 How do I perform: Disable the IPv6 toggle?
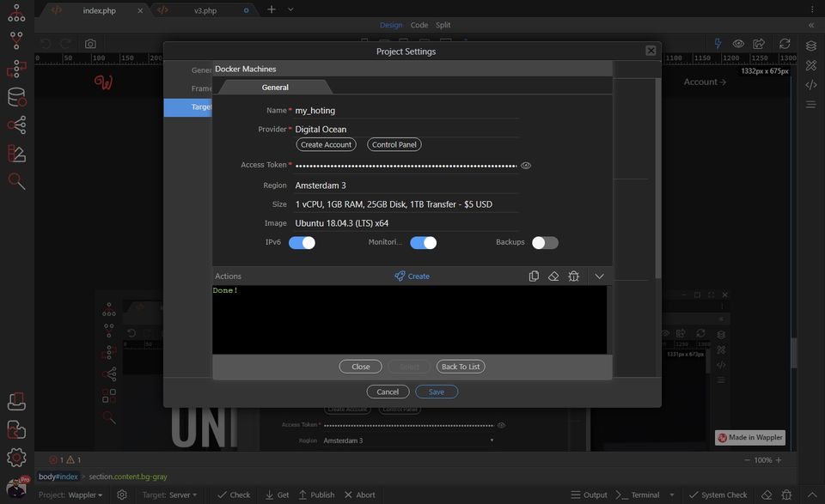(x=302, y=243)
